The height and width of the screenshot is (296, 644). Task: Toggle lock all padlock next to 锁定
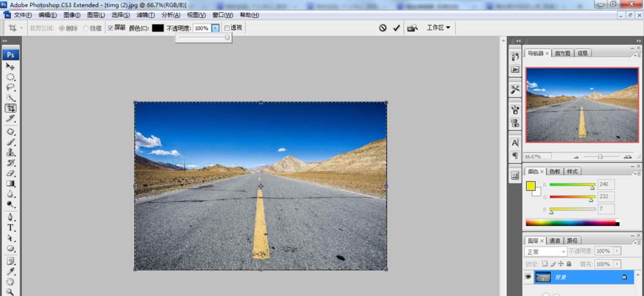(x=569, y=264)
